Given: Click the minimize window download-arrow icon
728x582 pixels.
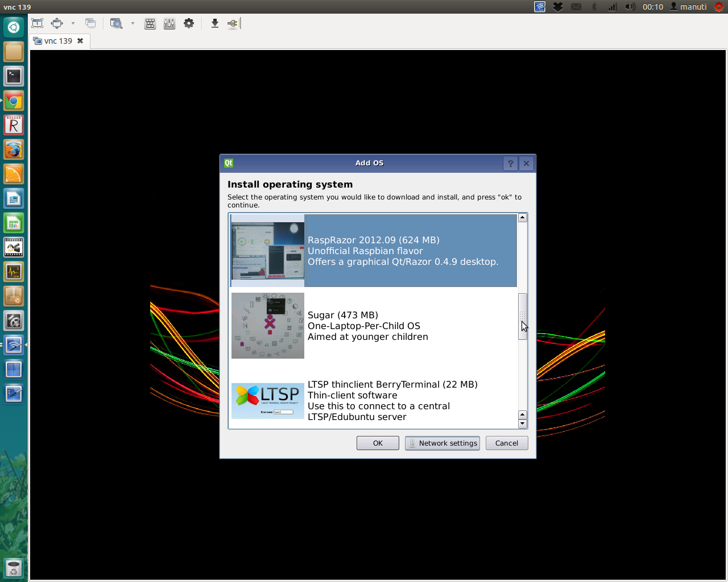Looking at the screenshot, I should 214,23.
